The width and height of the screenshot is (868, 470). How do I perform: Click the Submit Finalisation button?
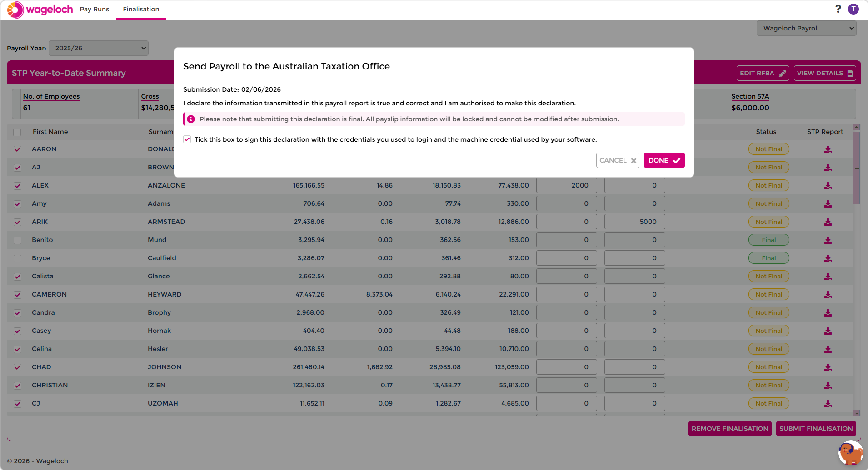click(816, 429)
